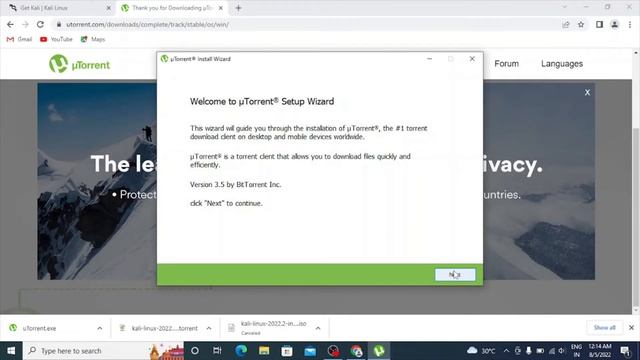The width and height of the screenshot is (640, 360).
Task: Switch to µTorrent installer in the taskbar
Action: (x=379, y=351)
